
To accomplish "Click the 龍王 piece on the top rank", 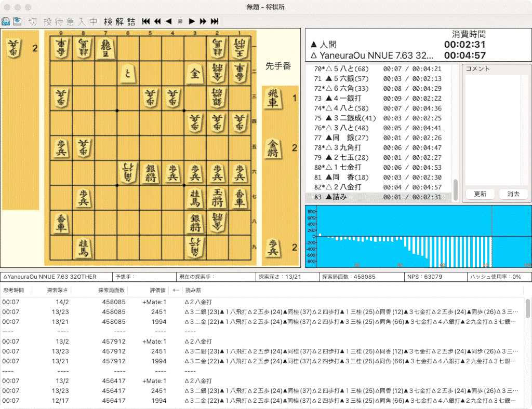I will coord(106,48).
